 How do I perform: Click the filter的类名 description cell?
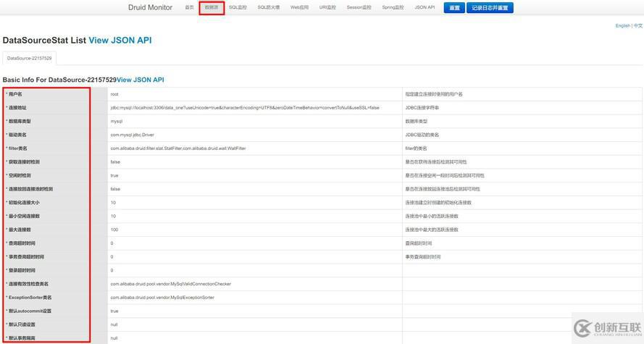[x=416, y=148]
